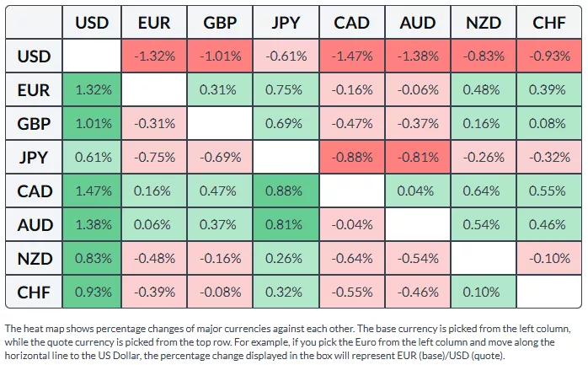This screenshot has width=588, height=365.
Task: Click the CAD base, AUD quote cell showing 0.04%
Action: tap(418, 191)
